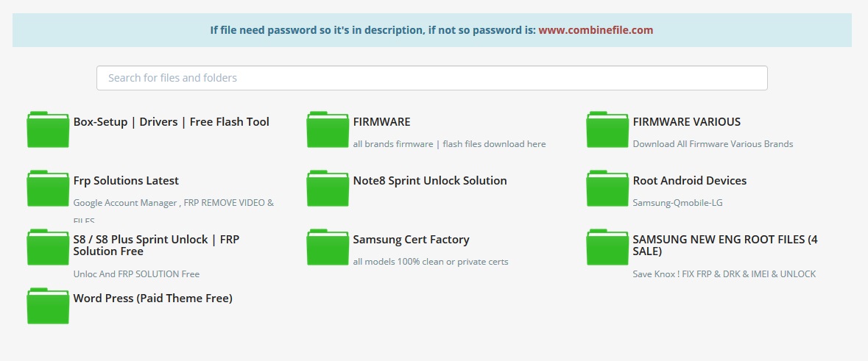
Task: Open the 'Box-Setup | Drivers | Free Flash Tool' title
Action: tap(171, 122)
